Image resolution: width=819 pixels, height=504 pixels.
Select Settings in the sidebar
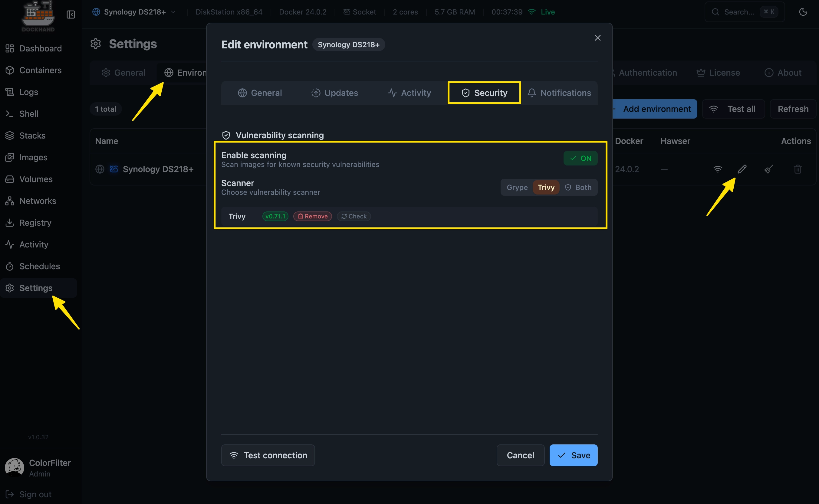click(x=38, y=288)
